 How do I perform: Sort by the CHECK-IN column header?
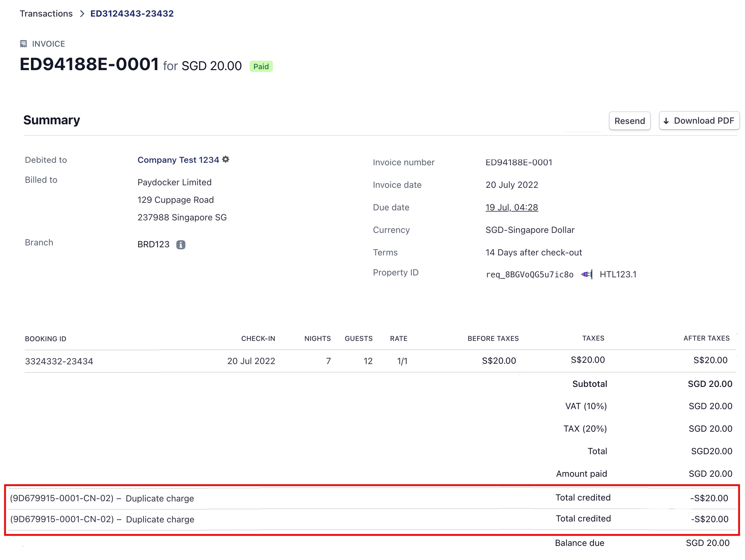click(x=258, y=339)
